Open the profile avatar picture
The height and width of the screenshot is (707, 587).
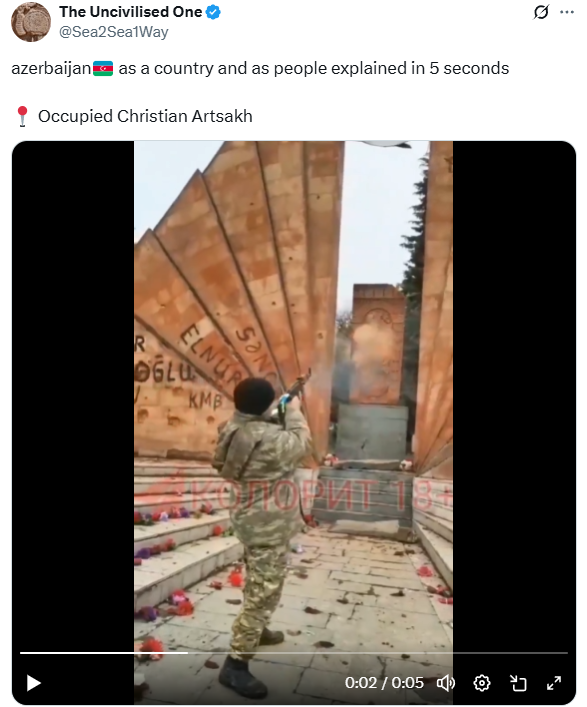[x=31, y=22]
